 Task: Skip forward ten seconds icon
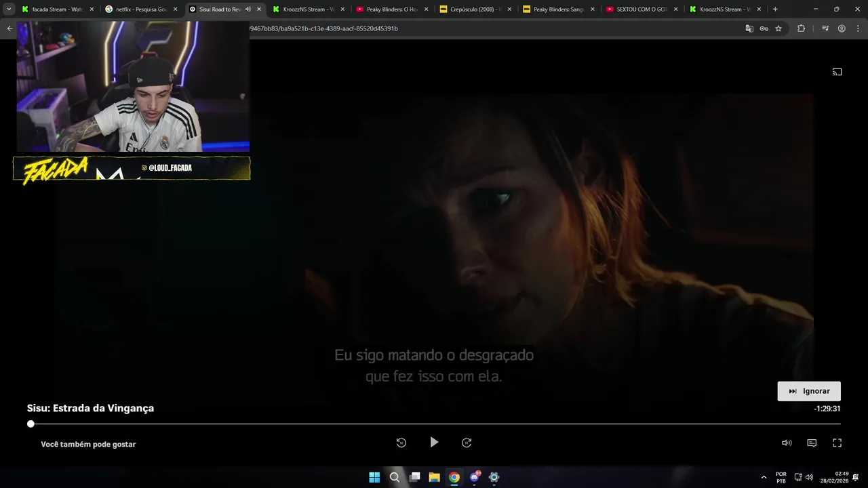pos(467,443)
